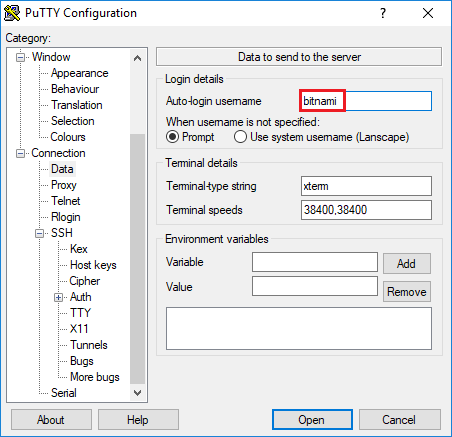Open the Bugs category
This screenshot has height=437, width=452.
click(x=82, y=361)
